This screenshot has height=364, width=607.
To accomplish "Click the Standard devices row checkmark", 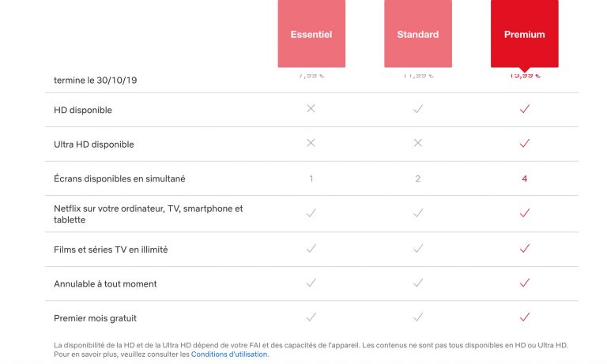I will pyautogui.click(x=417, y=213).
